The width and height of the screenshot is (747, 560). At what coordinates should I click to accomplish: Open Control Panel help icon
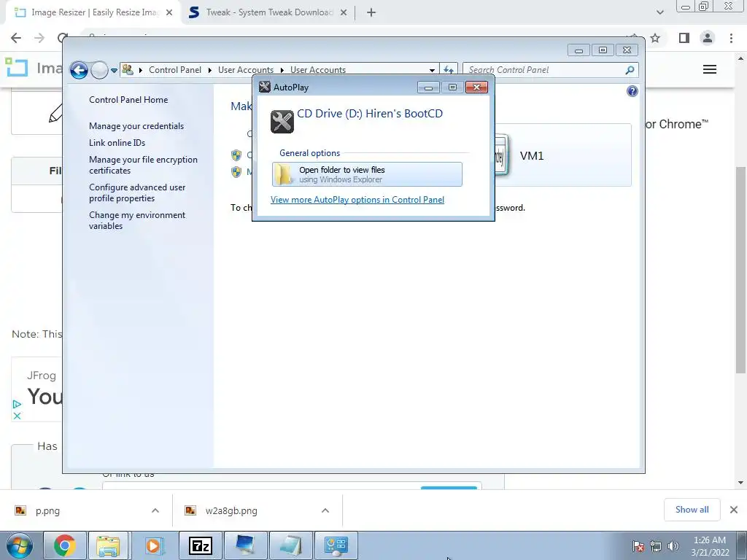[x=632, y=91]
